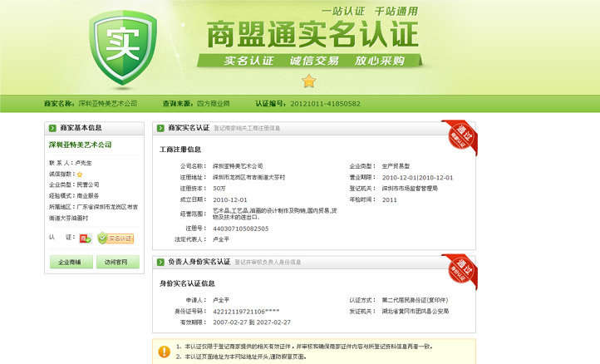The height and width of the screenshot is (364, 600).
Task: Click the sidebar 企业类型 民营公司 line
Action: tap(74, 184)
